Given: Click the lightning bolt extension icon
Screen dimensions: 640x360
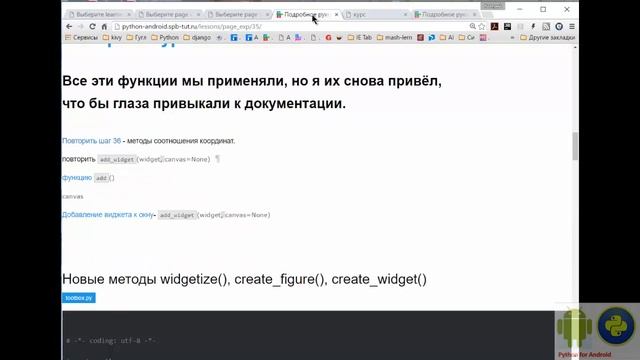Looking at the screenshot, I should (533, 27).
